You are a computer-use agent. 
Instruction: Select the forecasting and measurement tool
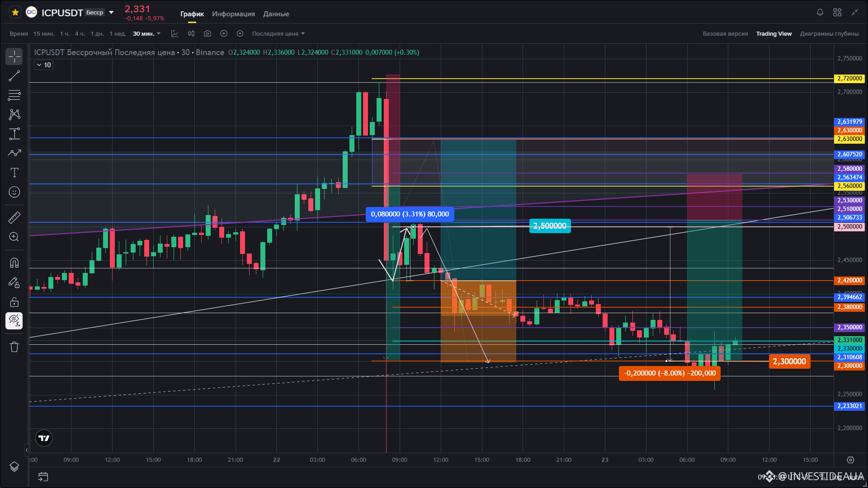(14, 134)
